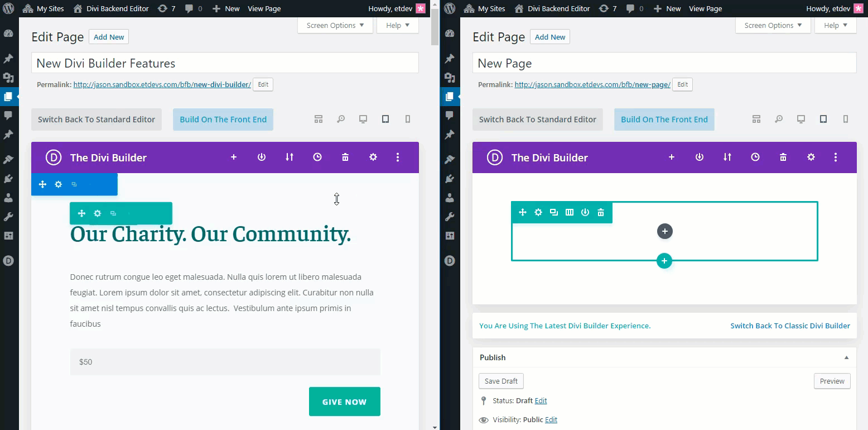The width and height of the screenshot is (868, 430).
Task: Click move icon on blue section toolbar, Features page
Action: 42,184
